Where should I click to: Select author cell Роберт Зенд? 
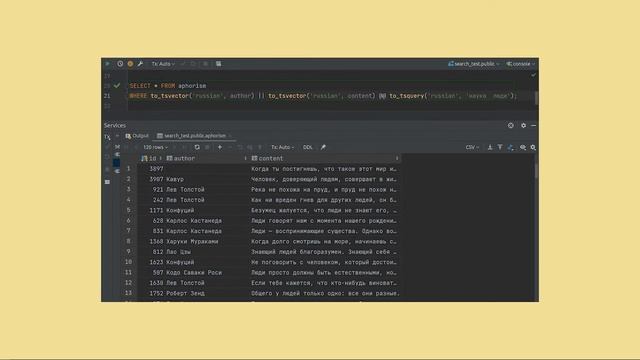click(207, 293)
